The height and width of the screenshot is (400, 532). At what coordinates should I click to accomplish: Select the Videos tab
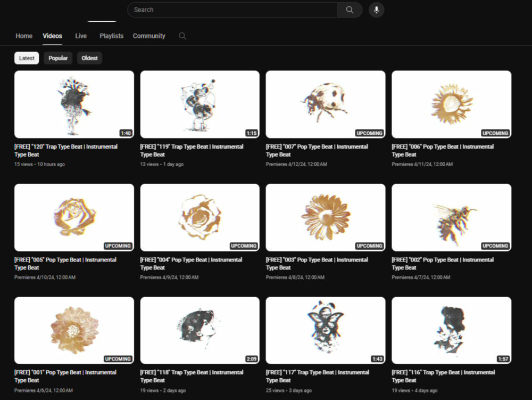(x=52, y=36)
